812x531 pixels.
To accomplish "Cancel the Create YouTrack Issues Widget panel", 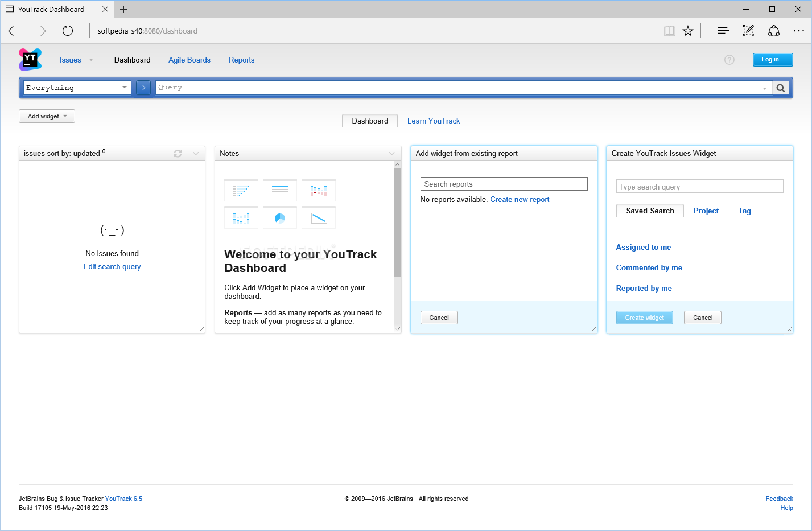I will pyautogui.click(x=703, y=318).
